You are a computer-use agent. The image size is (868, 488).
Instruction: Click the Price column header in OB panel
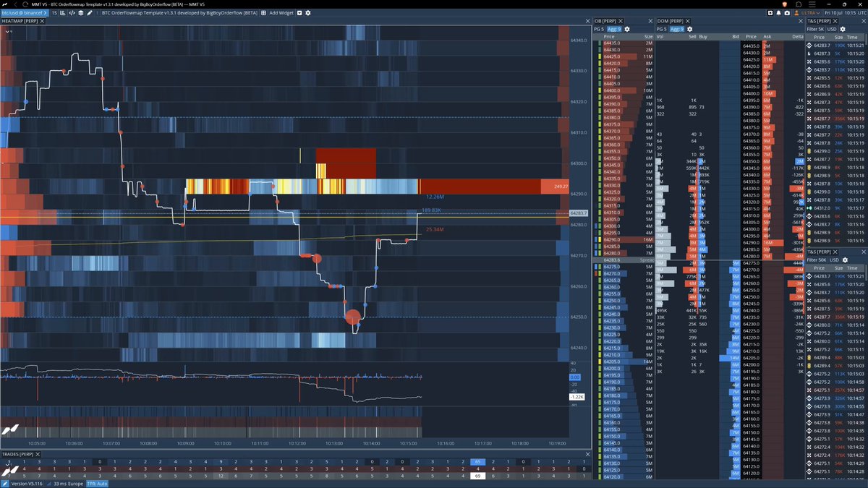point(609,36)
